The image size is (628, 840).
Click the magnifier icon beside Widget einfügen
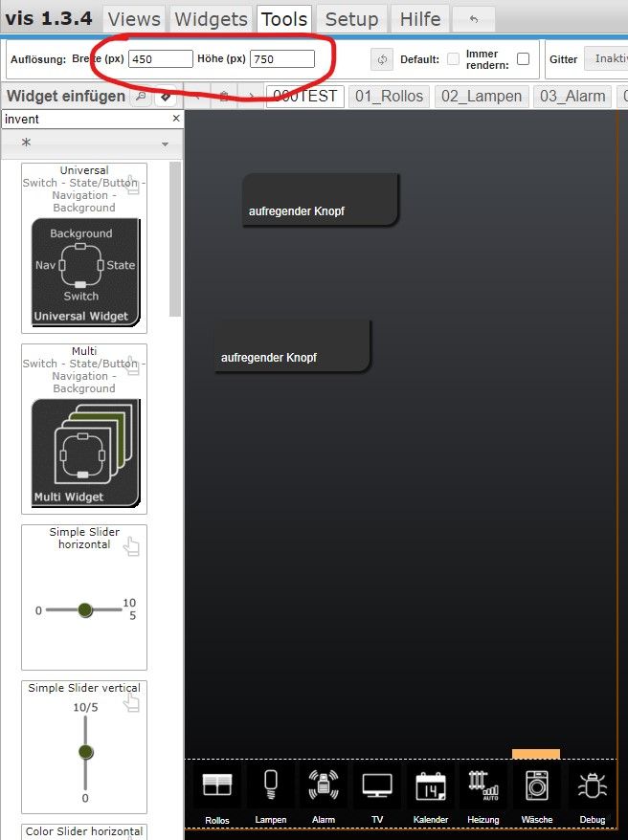tap(141, 97)
